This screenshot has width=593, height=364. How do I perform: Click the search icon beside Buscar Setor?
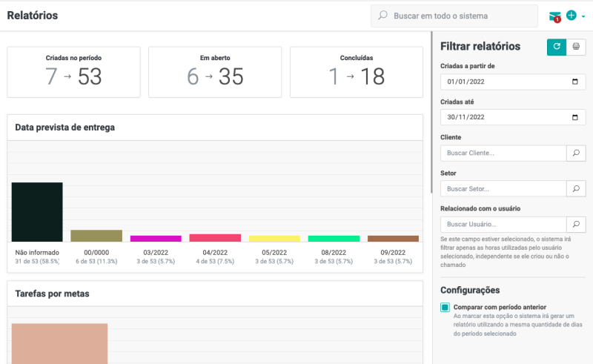click(576, 188)
